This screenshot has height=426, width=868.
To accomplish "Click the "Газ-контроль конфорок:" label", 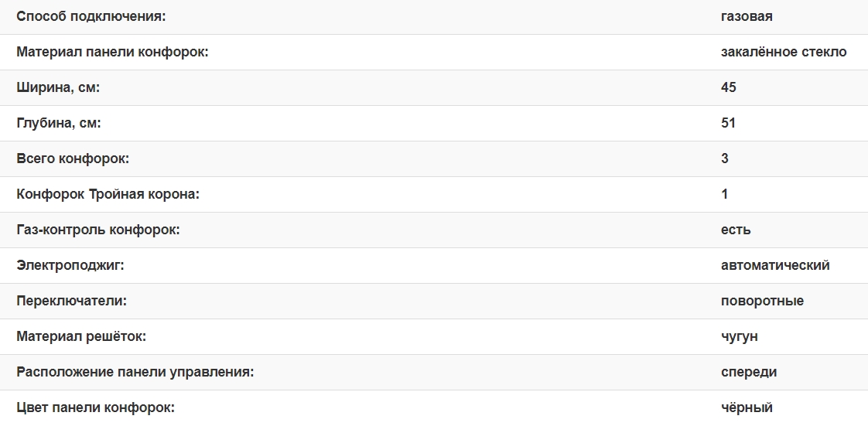I will coord(98,230).
